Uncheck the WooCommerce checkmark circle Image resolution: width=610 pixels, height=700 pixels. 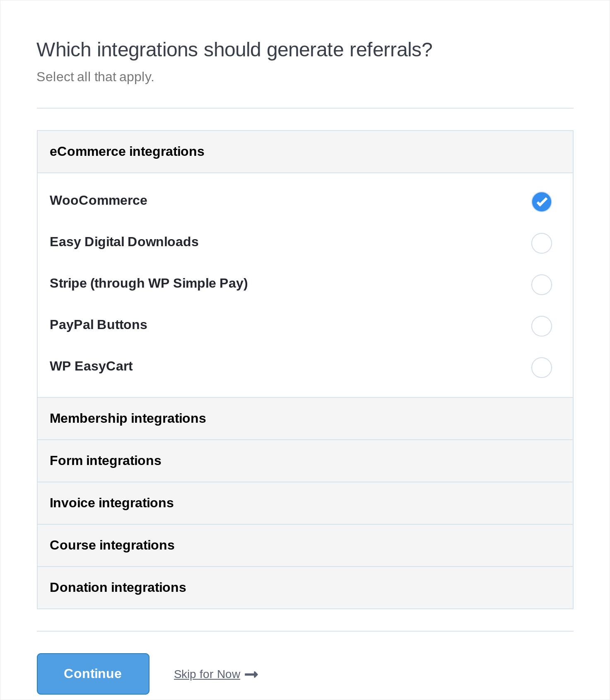[541, 202]
